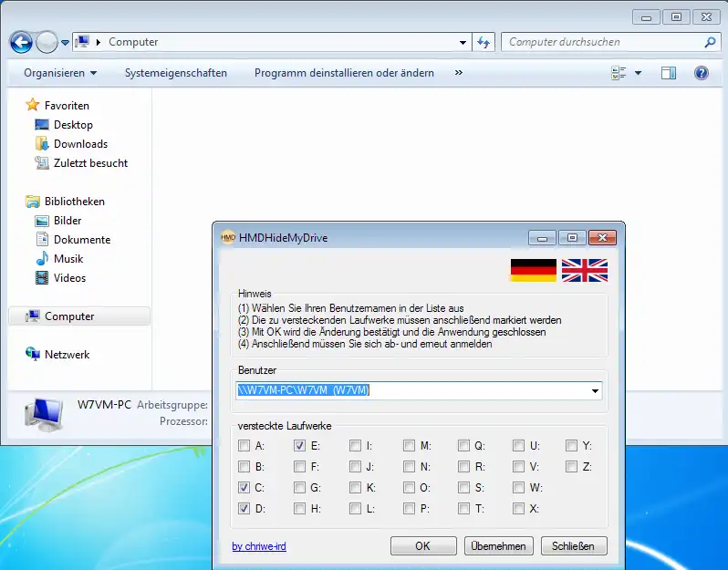
Task: Check drive M: checkbox
Action: [409, 446]
